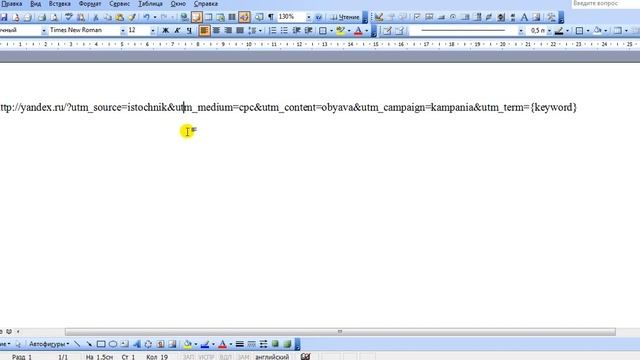Image resolution: width=640 pixels, height=360 pixels.
Task: Toggle italic К formatting
Action: (x=177, y=31)
